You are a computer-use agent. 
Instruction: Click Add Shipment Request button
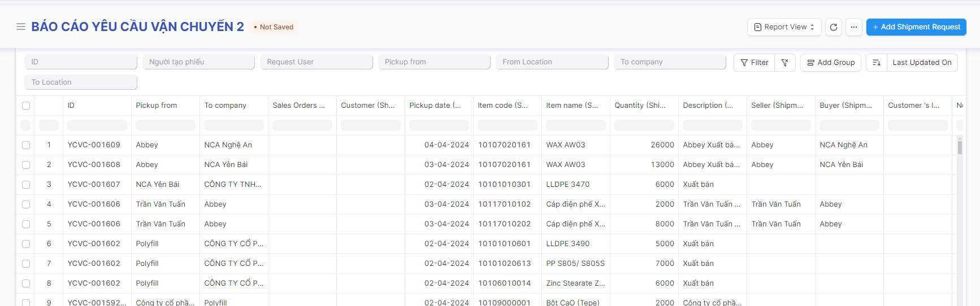(x=916, y=27)
